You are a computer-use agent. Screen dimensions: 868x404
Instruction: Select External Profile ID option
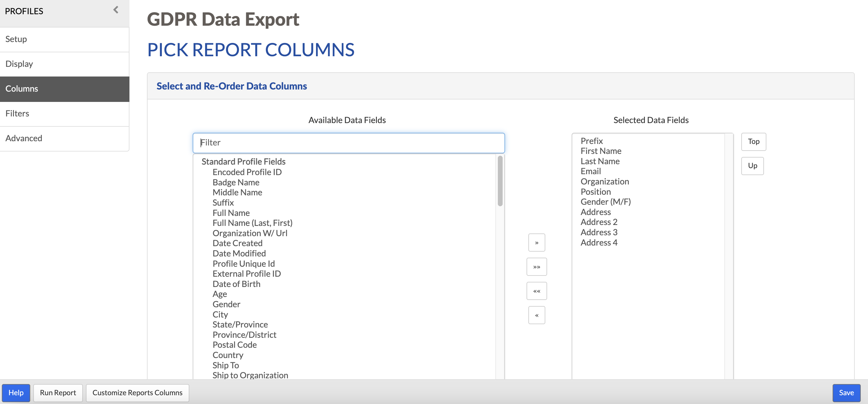click(x=247, y=274)
